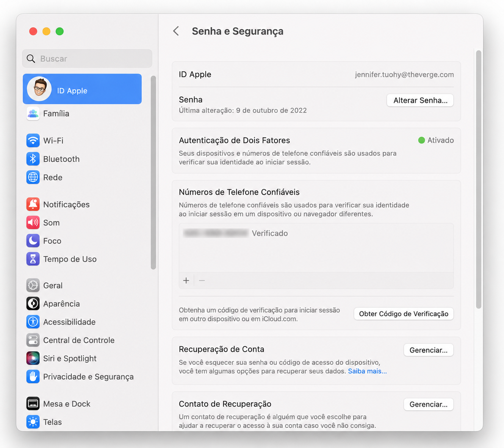Click the Apple ID avatar picture
This screenshot has width=504, height=448.
point(39,89)
